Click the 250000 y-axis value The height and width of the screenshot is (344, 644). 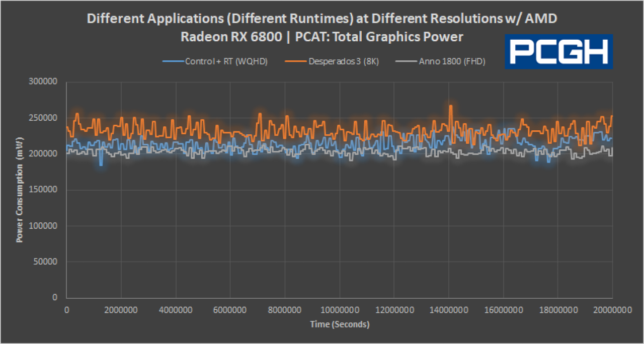44,118
